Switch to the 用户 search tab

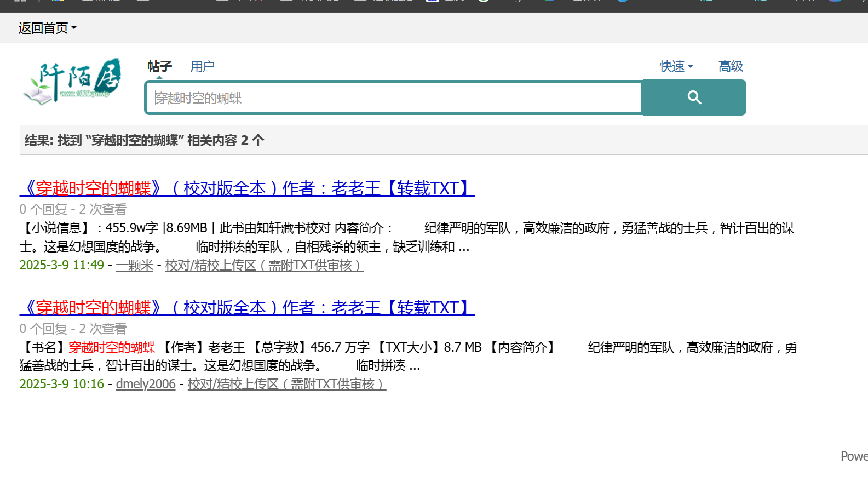tap(202, 67)
